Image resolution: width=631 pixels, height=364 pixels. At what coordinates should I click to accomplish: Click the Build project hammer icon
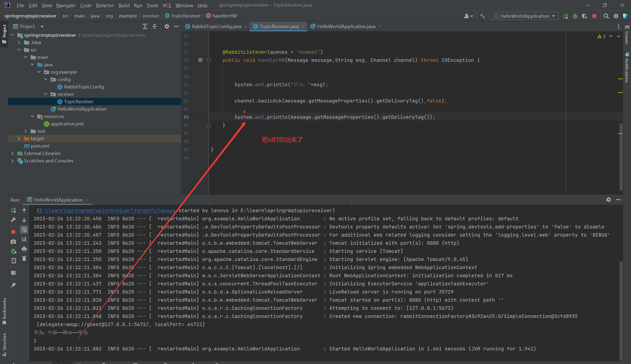tap(482, 16)
